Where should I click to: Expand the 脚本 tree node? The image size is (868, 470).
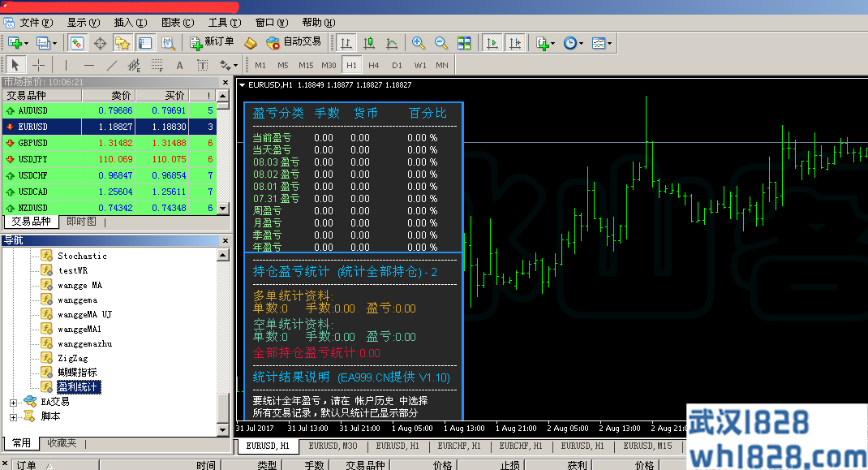pos(13,416)
